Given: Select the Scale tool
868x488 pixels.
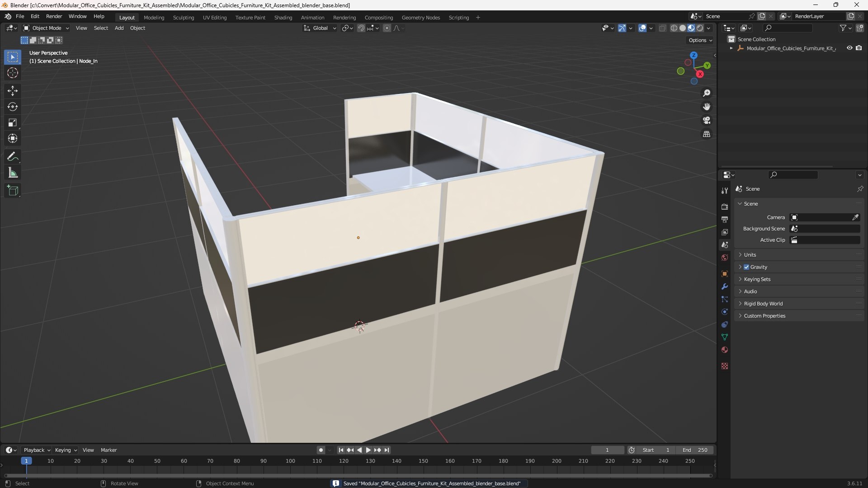Looking at the screenshot, I should pyautogui.click(x=13, y=122).
